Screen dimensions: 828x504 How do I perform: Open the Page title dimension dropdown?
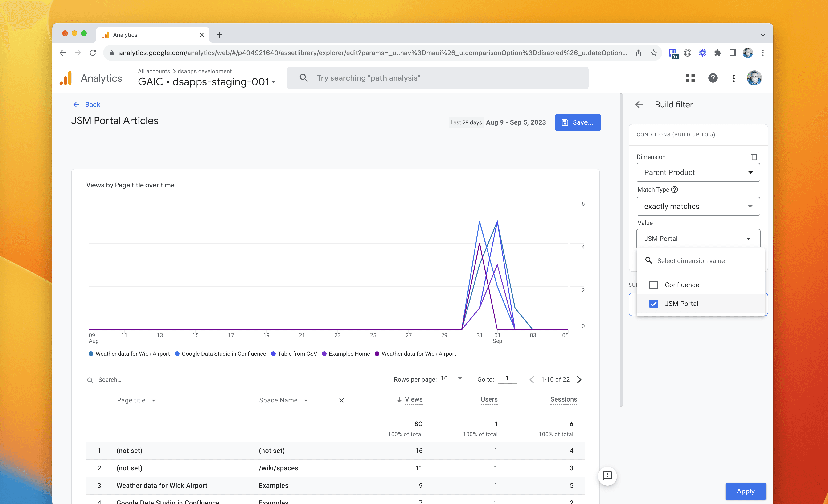[136, 400]
